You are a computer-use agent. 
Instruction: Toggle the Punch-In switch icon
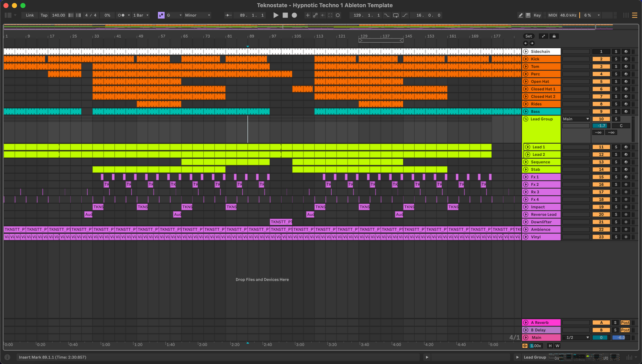tap(386, 15)
